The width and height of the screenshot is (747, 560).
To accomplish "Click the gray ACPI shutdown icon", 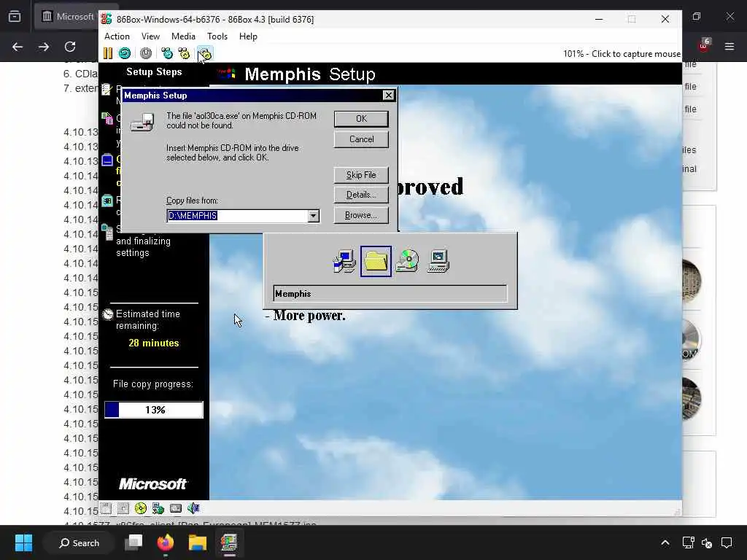I will tap(146, 53).
